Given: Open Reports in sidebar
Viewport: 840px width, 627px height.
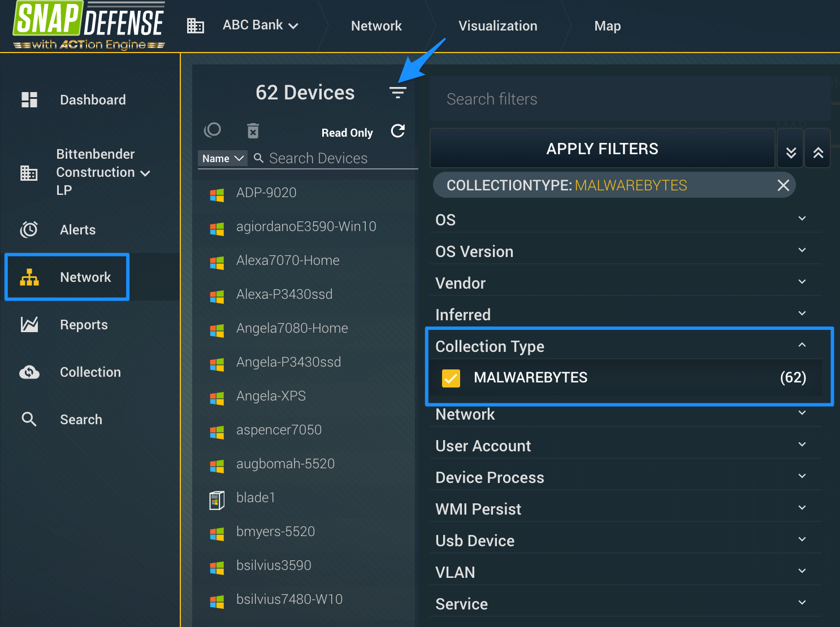Looking at the screenshot, I should coord(84,325).
